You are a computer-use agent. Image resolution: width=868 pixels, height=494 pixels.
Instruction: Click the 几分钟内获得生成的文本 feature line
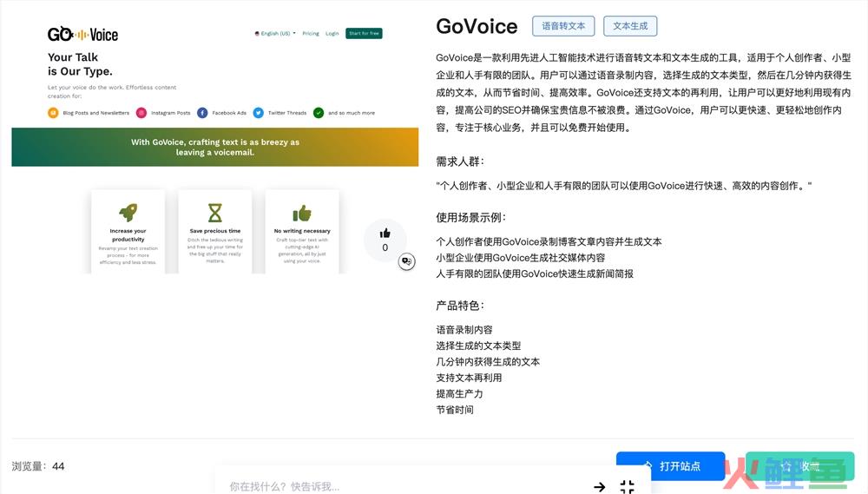point(488,362)
